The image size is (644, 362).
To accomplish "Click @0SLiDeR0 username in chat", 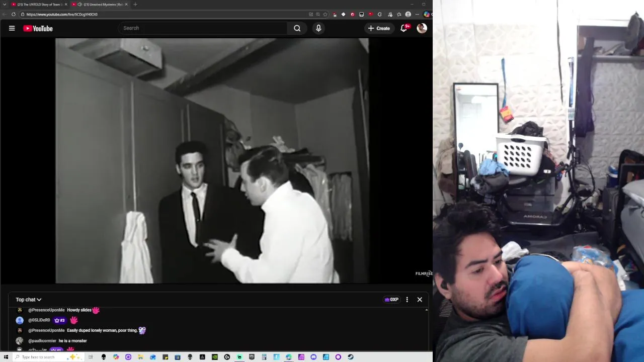I will tap(39, 320).
